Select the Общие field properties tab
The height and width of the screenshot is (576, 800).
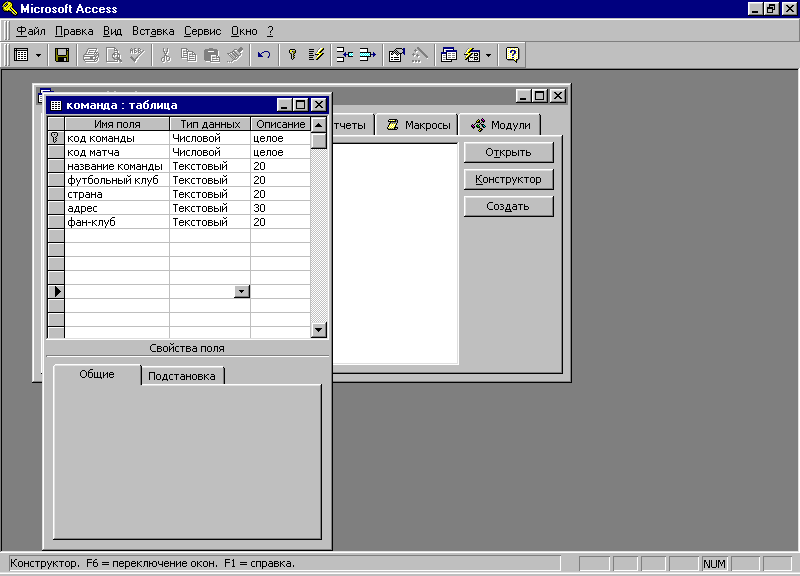(97, 374)
